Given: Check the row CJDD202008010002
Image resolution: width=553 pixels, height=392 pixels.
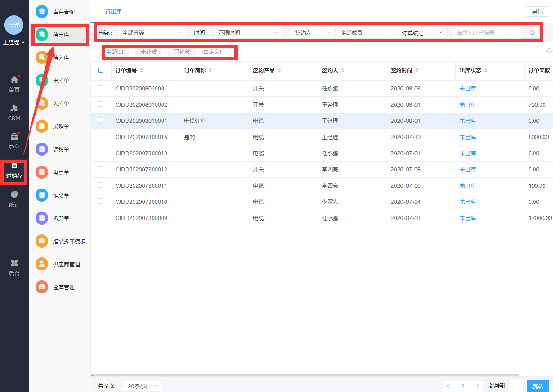Looking at the screenshot, I should 100,104.
